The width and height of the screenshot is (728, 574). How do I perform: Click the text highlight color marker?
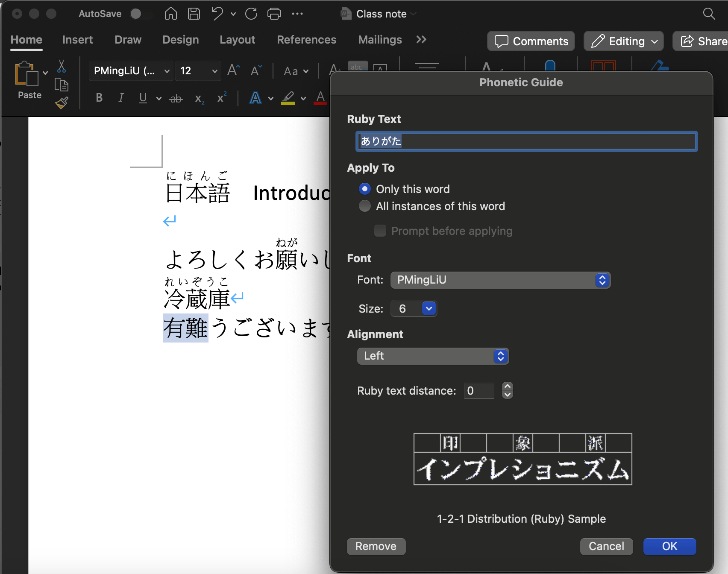[288, 98]
